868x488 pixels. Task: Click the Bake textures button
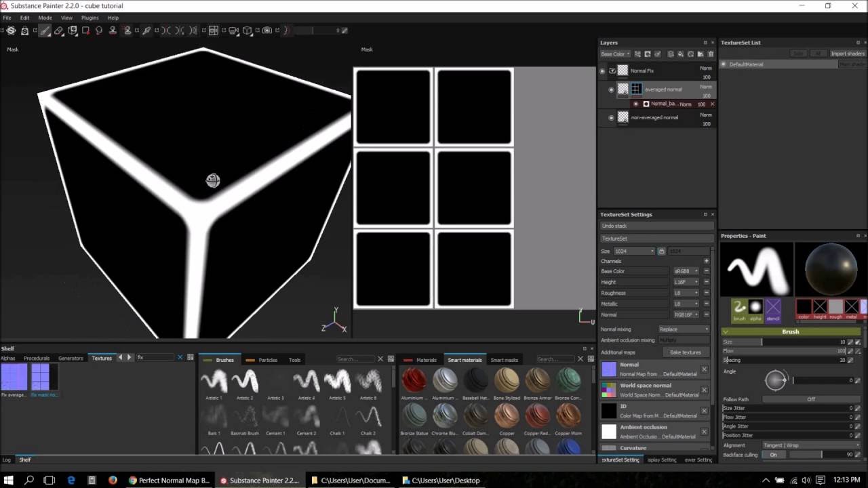(x=686, y=352)
